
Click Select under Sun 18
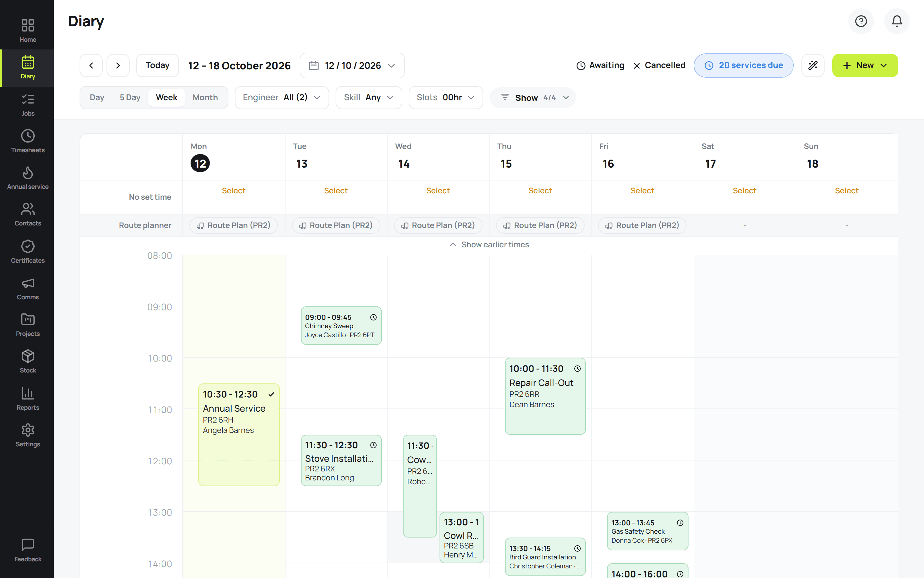point(846,190)
